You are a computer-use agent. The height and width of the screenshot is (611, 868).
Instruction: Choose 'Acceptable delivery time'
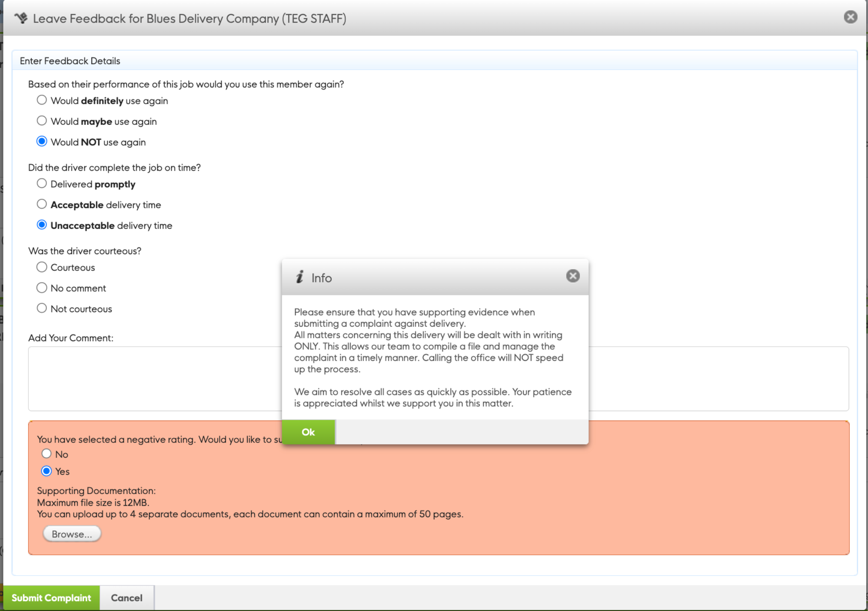coord(42,204)
